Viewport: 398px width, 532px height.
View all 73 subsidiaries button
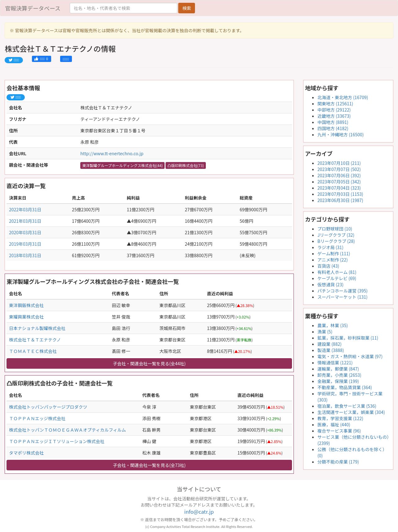(x=149, y=465)
